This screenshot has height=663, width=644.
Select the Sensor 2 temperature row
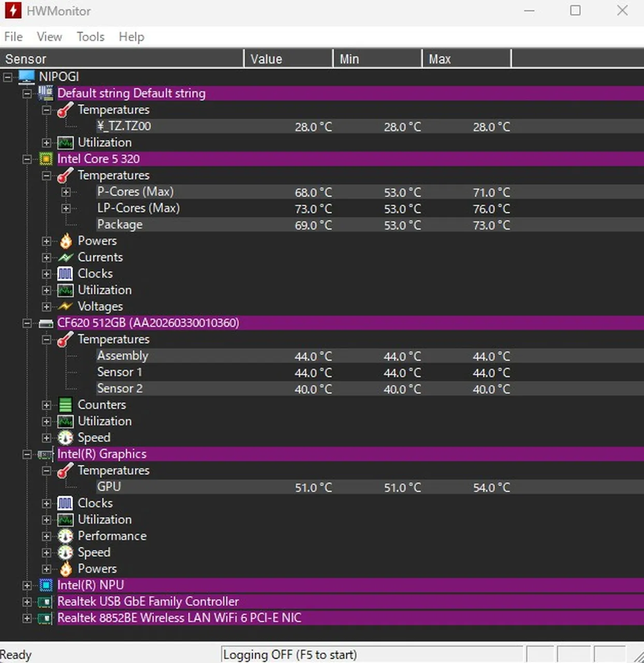point(370,388)
